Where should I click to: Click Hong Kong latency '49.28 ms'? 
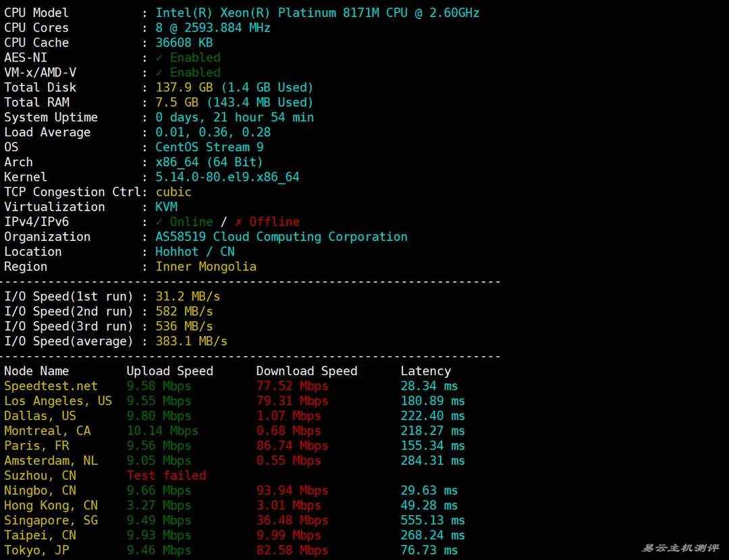[429, 505]
